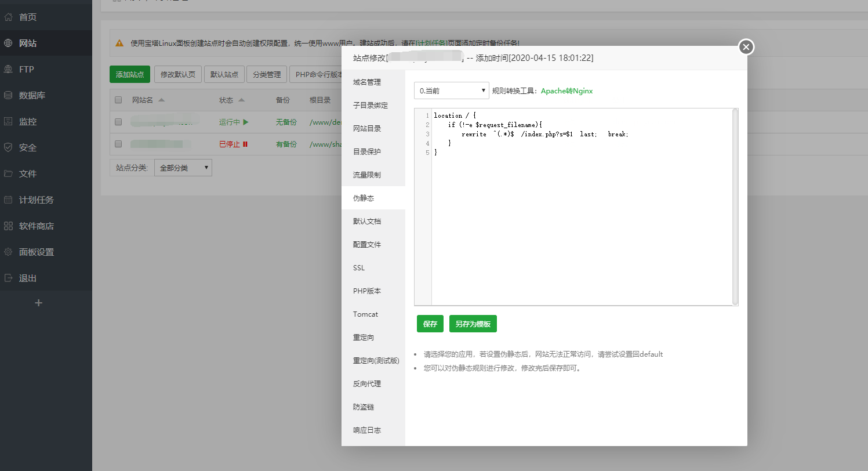The height and width of the screenshot is (471, 868).
Task: Open the 重定向 tab
Action: point(373,338)
